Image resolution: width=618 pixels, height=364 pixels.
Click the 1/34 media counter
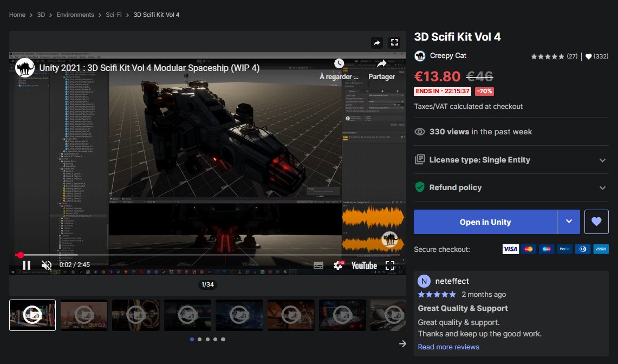click(x=207, y=284)
